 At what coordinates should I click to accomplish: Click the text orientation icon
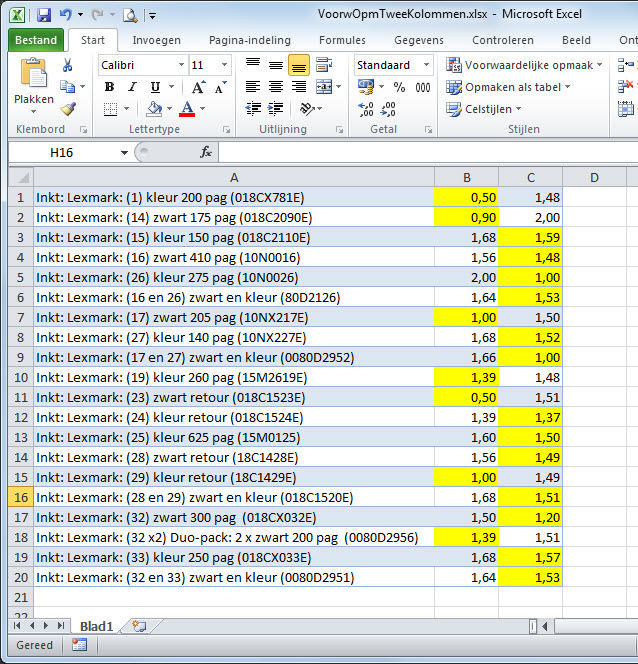(x=307, y=109)
